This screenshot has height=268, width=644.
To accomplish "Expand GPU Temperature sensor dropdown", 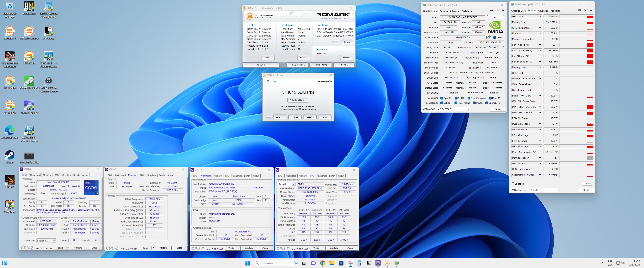I will [540, 28].
